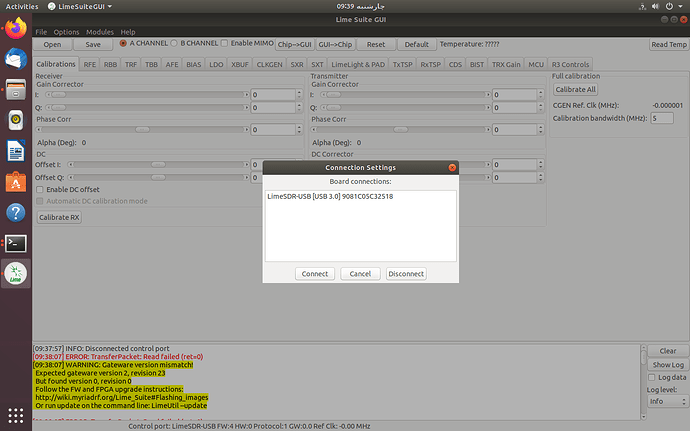Viewport: 690px width, 431px height.
Task: Step the Transmitter Gain Corrector I spinner
Action: pyautogui.click(x=540, y=95)
